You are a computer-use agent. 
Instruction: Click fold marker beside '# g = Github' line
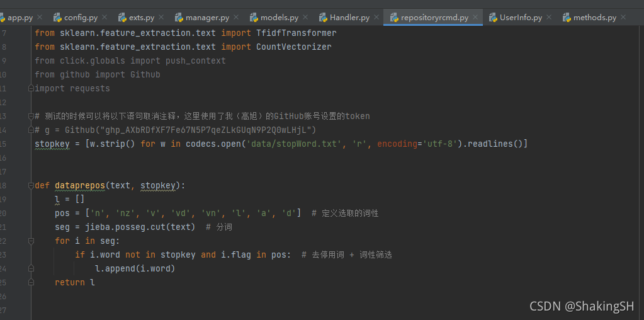coord(31,130)
